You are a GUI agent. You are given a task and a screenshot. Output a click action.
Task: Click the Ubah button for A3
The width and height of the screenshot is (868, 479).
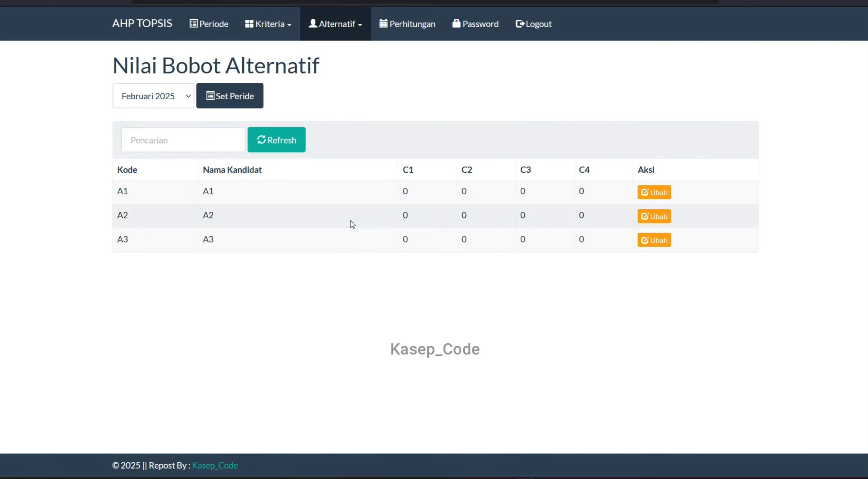(x=654, y=240)
